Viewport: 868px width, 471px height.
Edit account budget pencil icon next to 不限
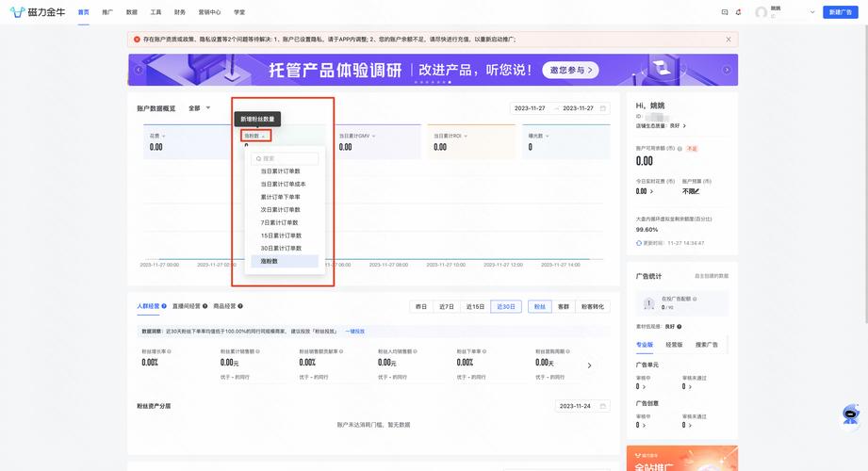click(696, 191)
